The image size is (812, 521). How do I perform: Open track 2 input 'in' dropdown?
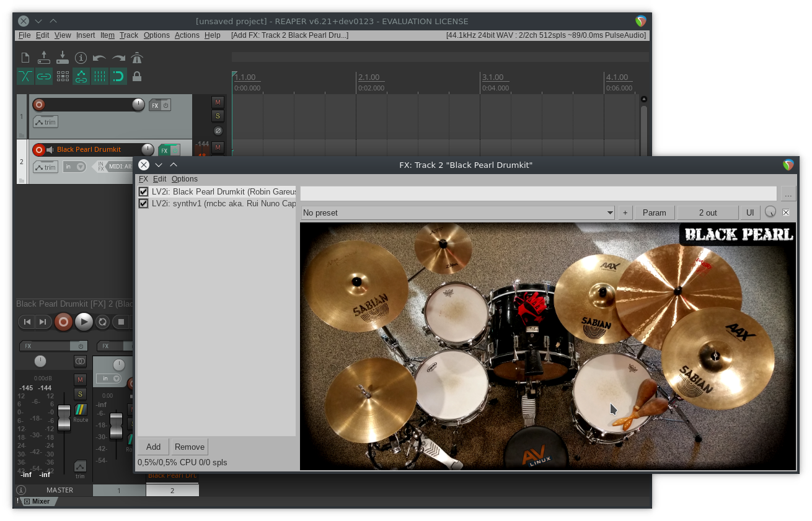click(x=75, y=167)
